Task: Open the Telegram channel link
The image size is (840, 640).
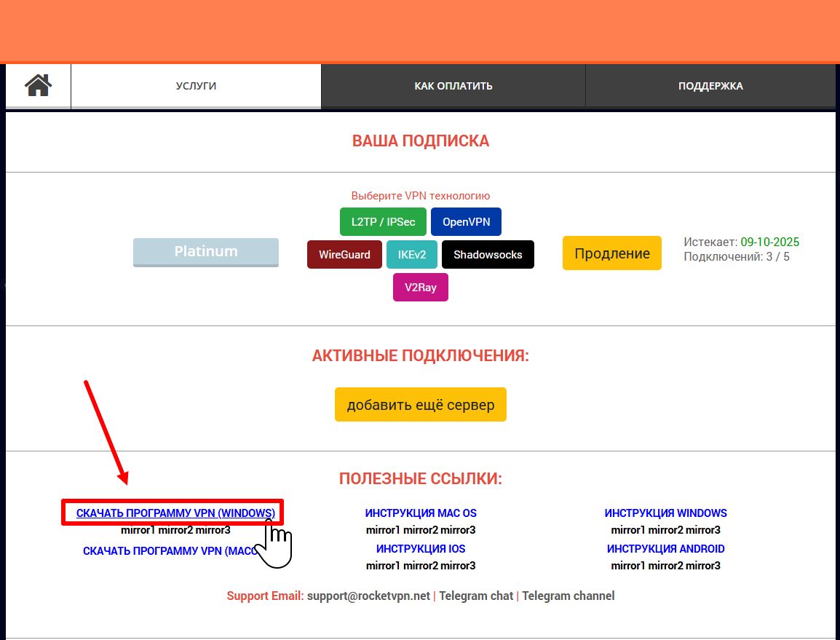Action: (x=568, y=596)
